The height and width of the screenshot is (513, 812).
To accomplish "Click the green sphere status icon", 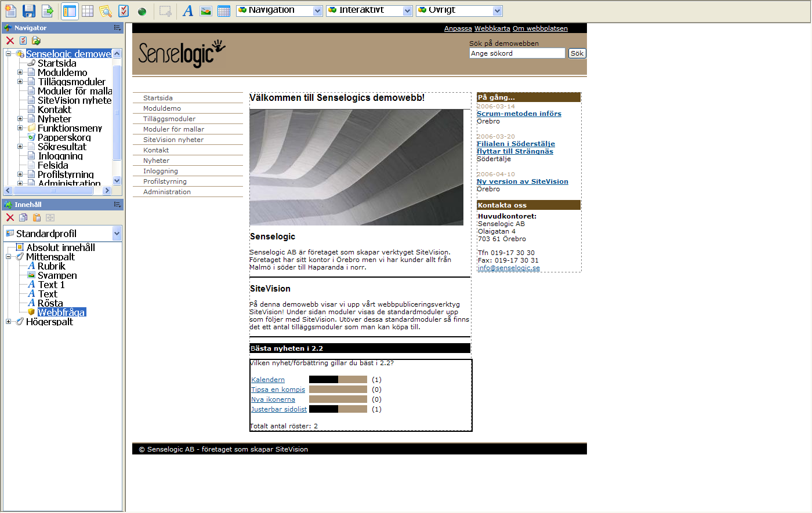I will (142, 11).
